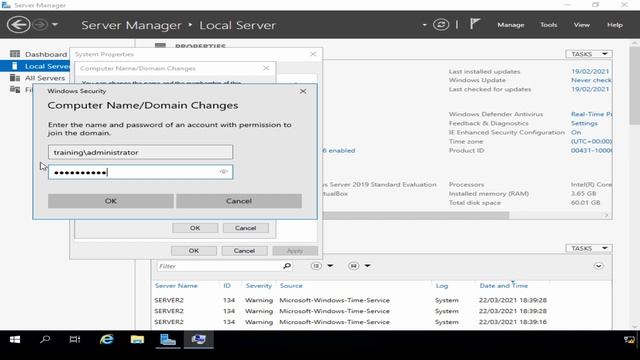
Task: Click the filter search magnifier icon
Action: [x=287, y=266]
